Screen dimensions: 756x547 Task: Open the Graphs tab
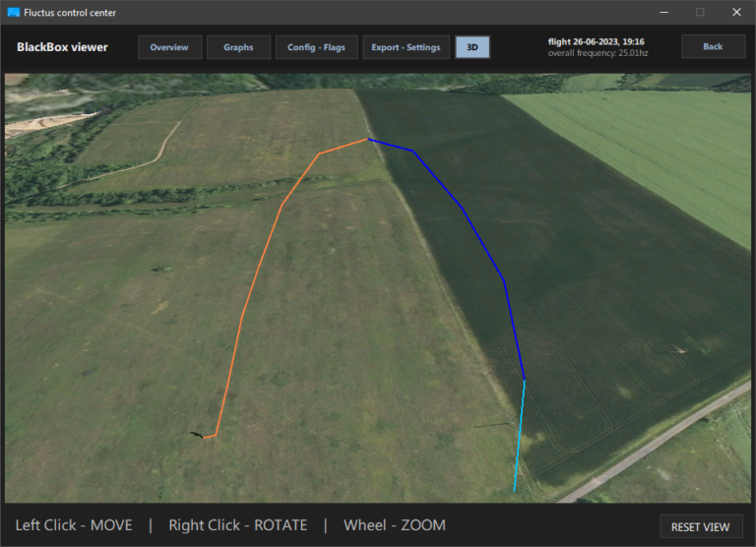(238, 47)
